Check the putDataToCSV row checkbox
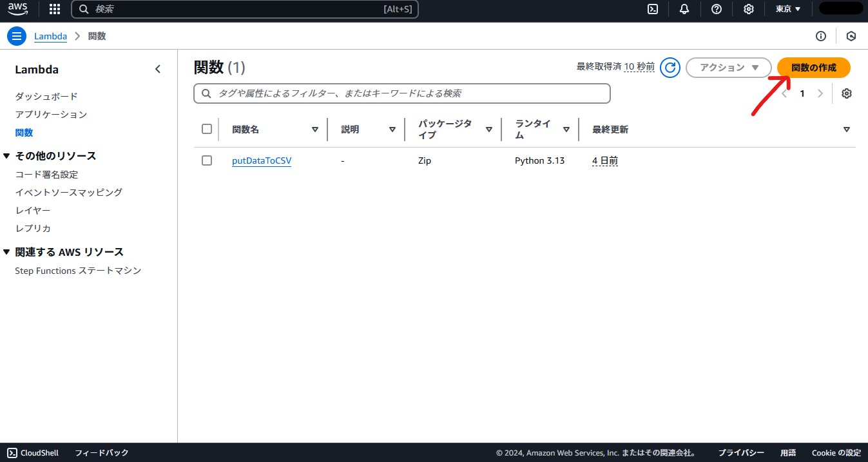 (x=206, y=160)
